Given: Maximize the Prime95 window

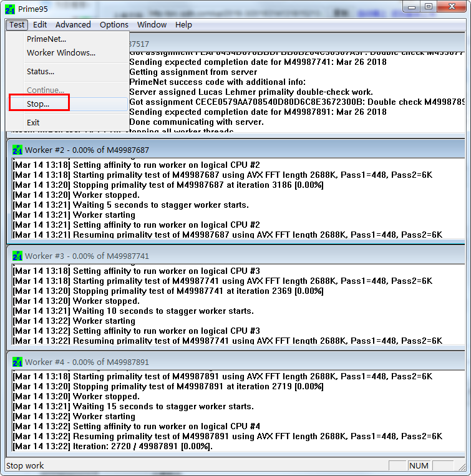Looking at the screenshot, I should tap(429, 7).
